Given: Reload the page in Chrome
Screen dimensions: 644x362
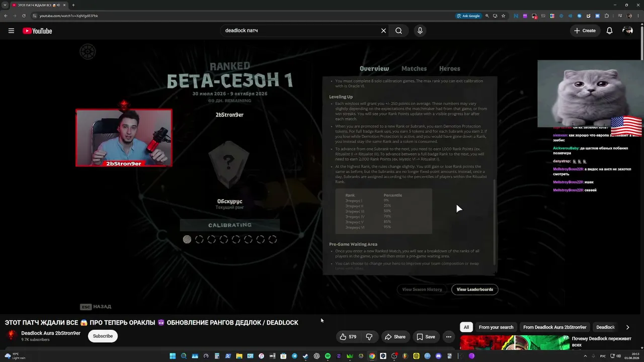Looking at the screenshot, I should point(24,16).
